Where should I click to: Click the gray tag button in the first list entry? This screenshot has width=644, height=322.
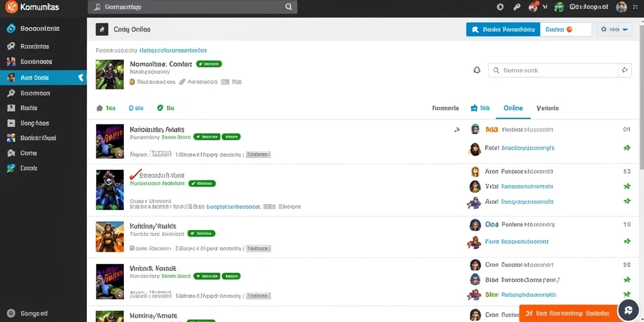click(x=258, y=155)
